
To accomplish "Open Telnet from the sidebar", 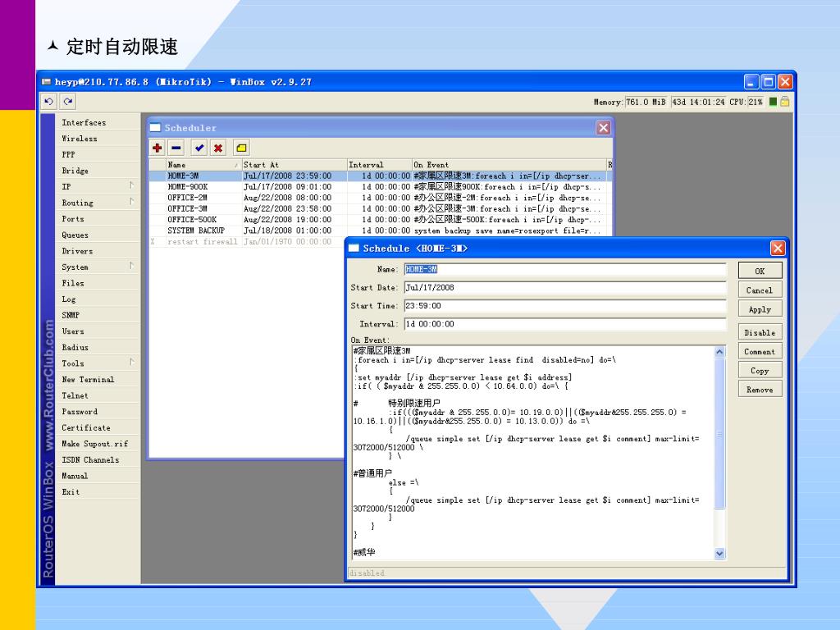I will point(97,396).
